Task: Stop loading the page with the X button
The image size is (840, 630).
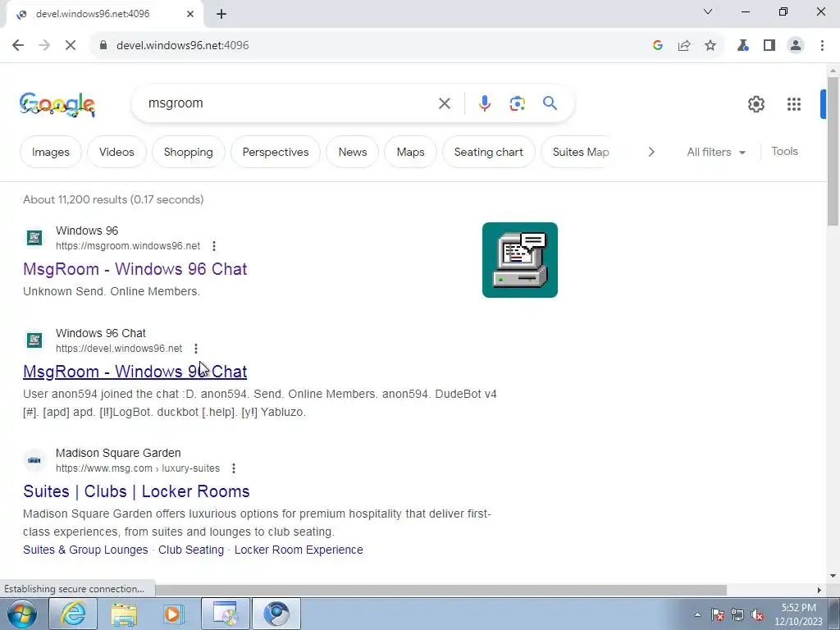Action: click(x=71, y=46)
